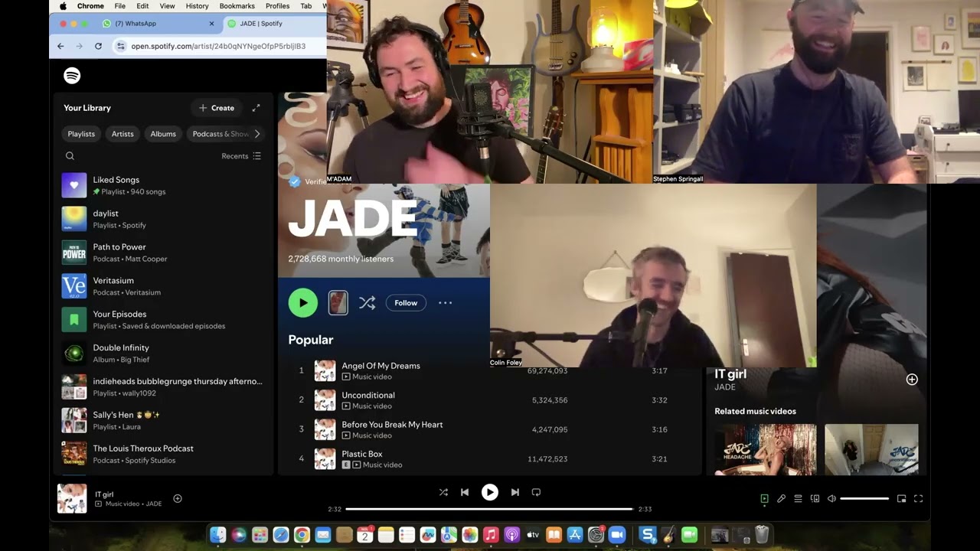980x551 pixels.
Task: Toggle shuffle in the player bar
Action: pos(443,492)
